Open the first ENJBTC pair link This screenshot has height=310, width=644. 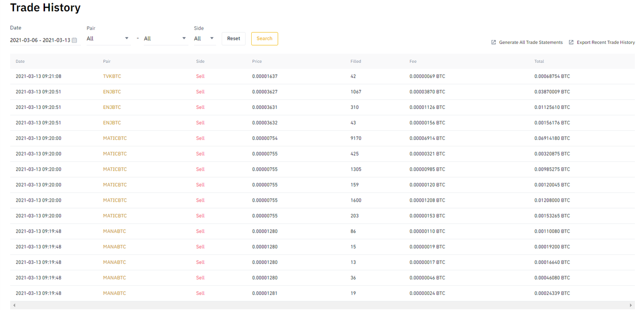(112, 92)
